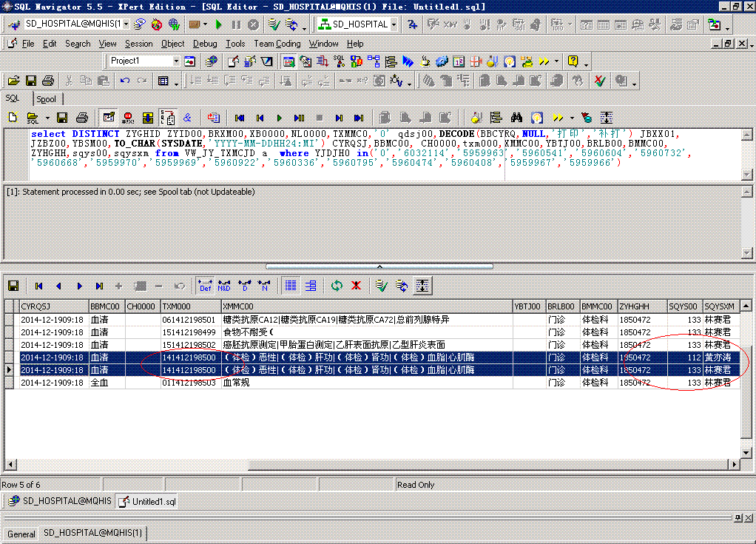Click the refresh icon in the results toolbar
Screen dimensions: 756x544
[x=337, y=286]
